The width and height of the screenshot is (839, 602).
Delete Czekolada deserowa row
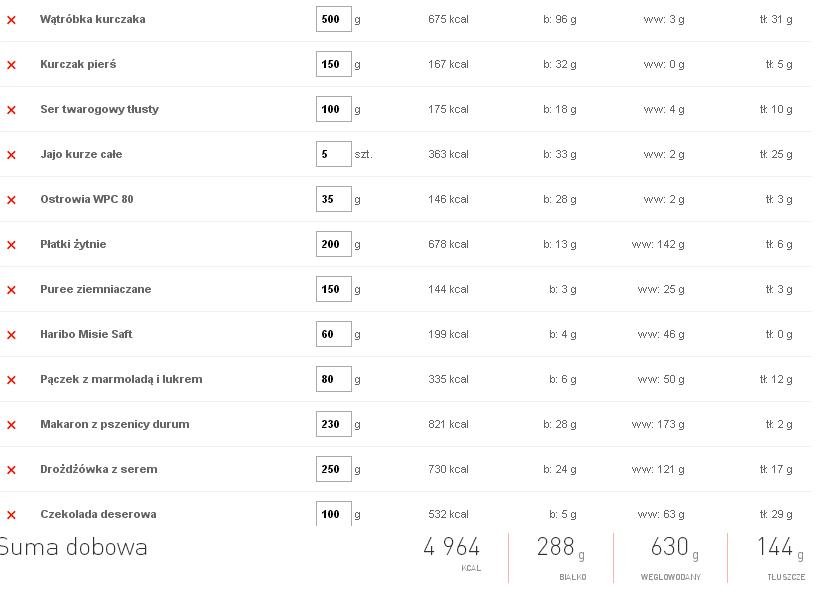(11, 515)
